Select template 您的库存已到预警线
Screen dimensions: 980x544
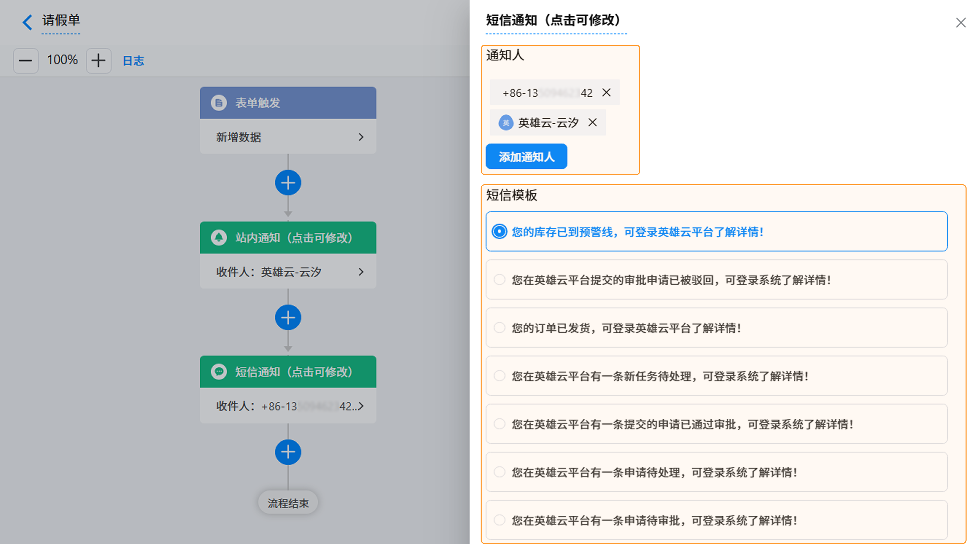(716, 231)
